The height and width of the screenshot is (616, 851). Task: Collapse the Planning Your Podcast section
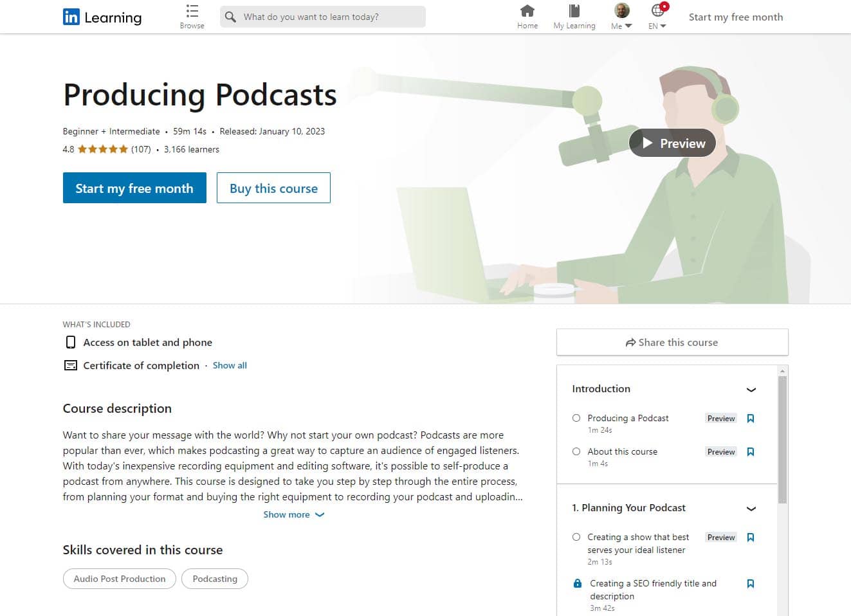pos(751,509)
